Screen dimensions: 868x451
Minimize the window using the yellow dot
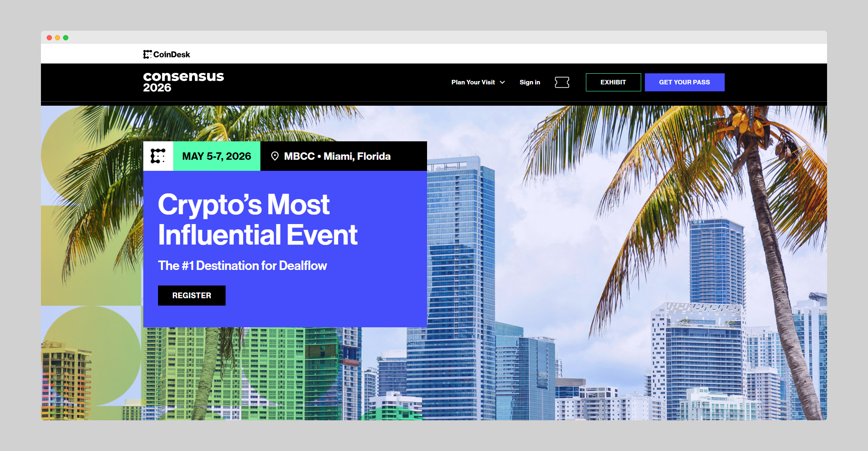[x=57, y=38]
